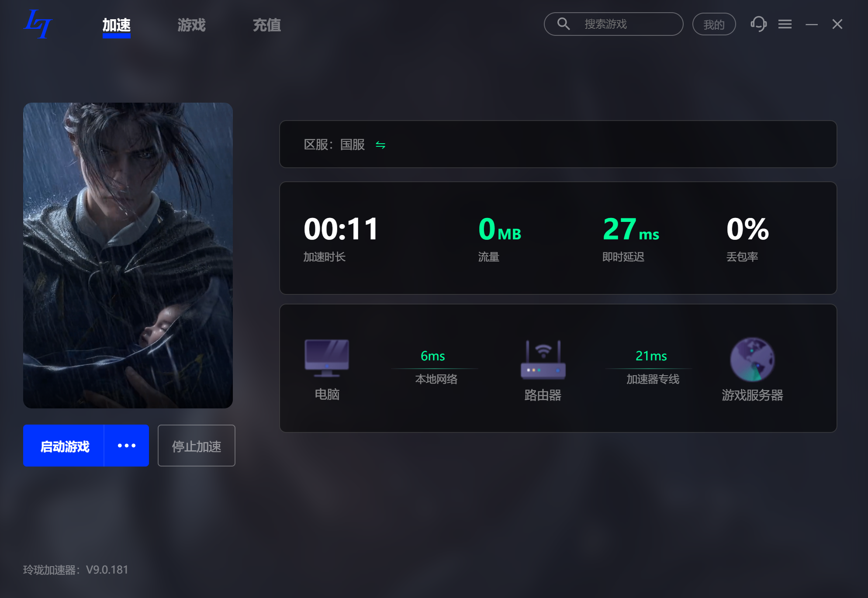Image resolution: width=868 pixels, height=598 pixels.
Task: Click the 21ms accelerator line reading
Action: pyautogui.click(x=651, y=356)
